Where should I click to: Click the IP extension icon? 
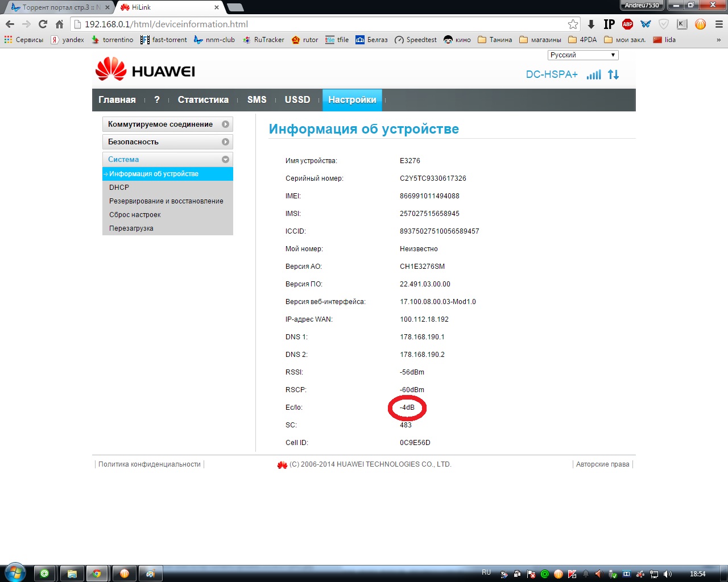[x=609, y=24]
